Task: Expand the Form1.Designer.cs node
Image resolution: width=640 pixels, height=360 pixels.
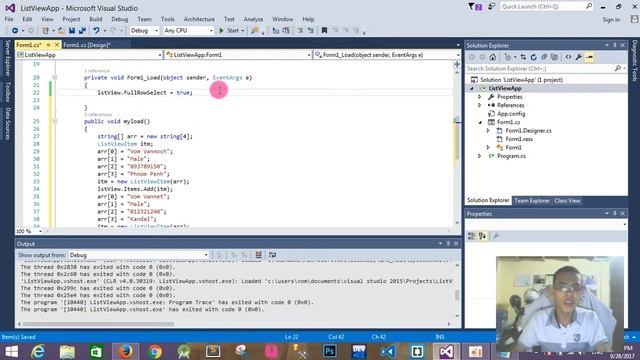Action: click(x=488, y=131)
